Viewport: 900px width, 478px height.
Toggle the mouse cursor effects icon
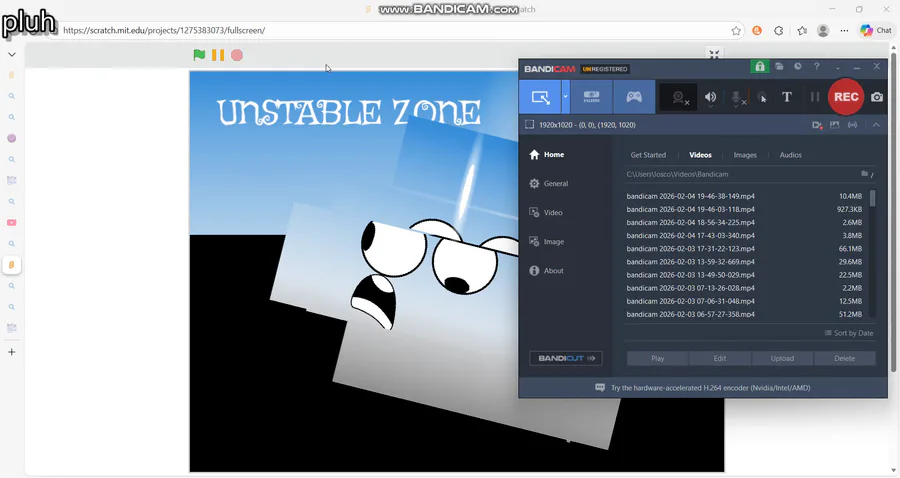point(762,98)
